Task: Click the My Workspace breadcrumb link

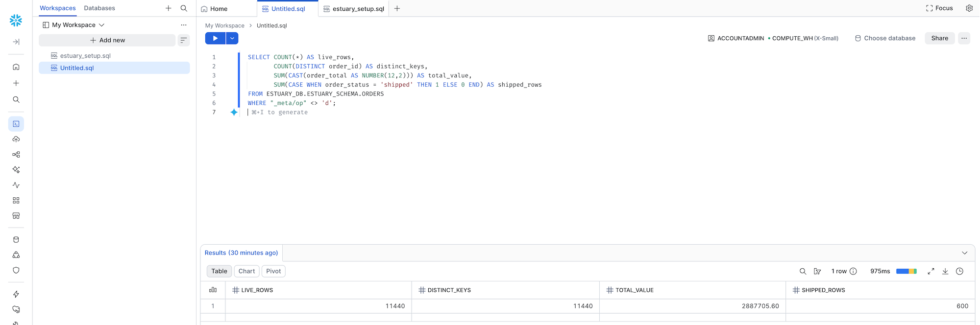Action: click(x=224, y=25)
